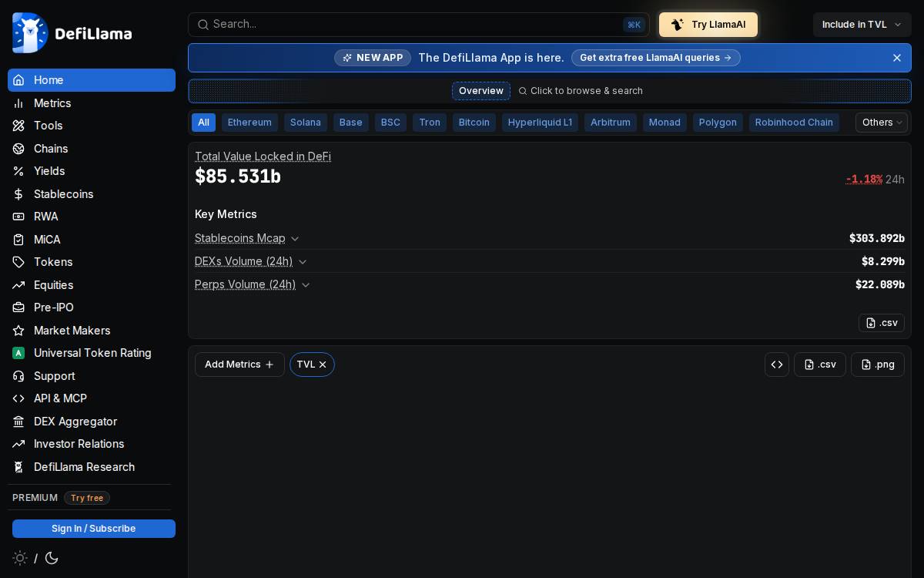Click the Stablecoins dollar icon
Image resolution: width=924 pixels, height=578 pixels.
click(x=18, y=194)
